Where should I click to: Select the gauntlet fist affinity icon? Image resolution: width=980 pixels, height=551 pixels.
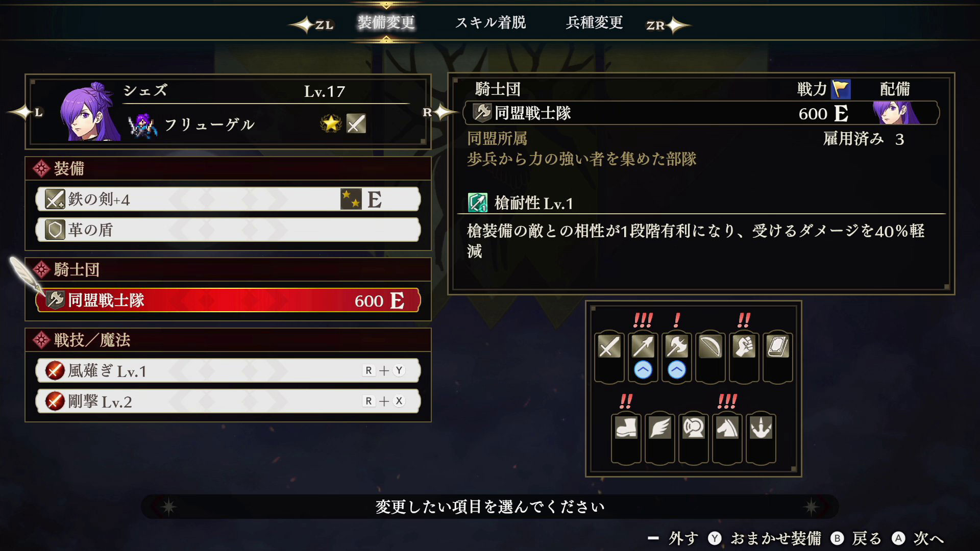744,347
